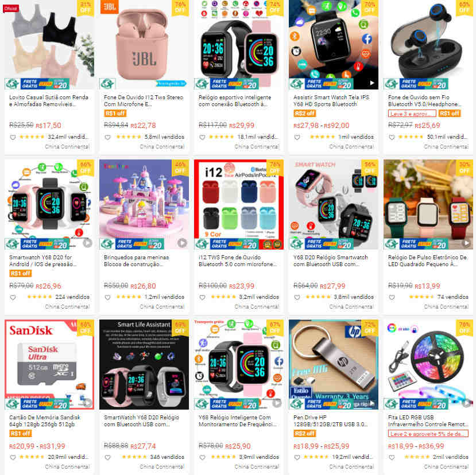Open the Smart Life Assistant watch image

pos(144,364)
